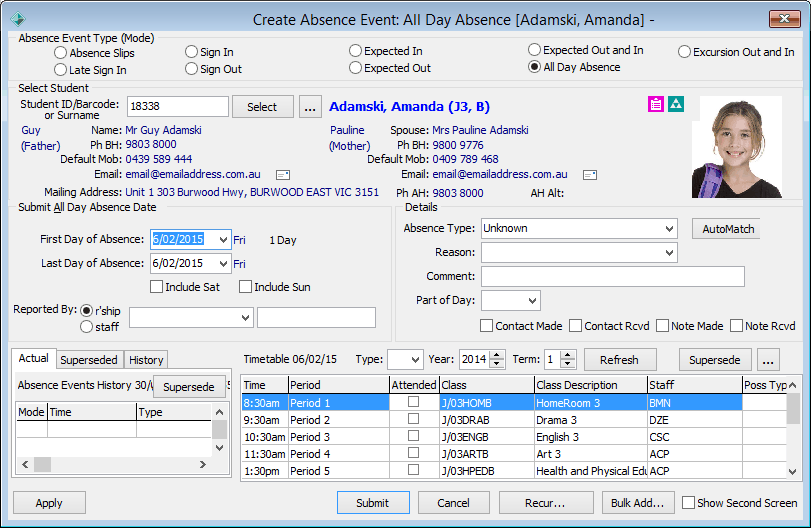Open the Part of Day dropdown
Image resolution: width=811 pixels, height=528 pixels.
[532, 300]
